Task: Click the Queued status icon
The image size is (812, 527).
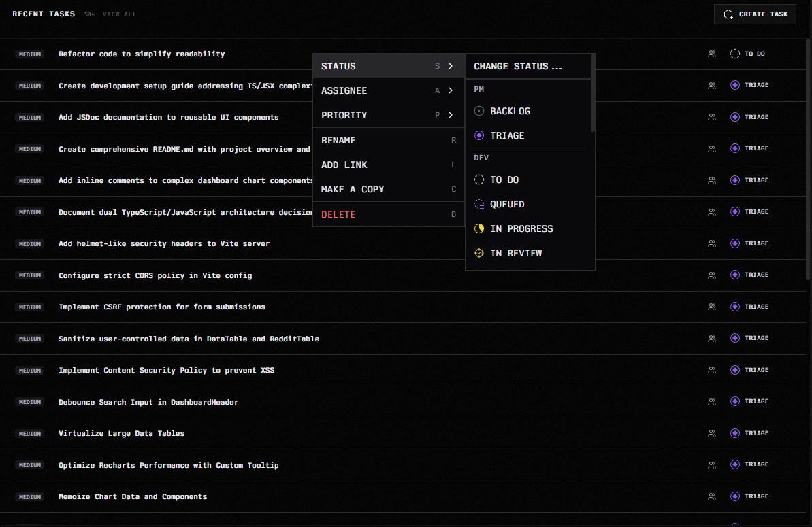Action: pyautogui.click(x=479, y=204)
